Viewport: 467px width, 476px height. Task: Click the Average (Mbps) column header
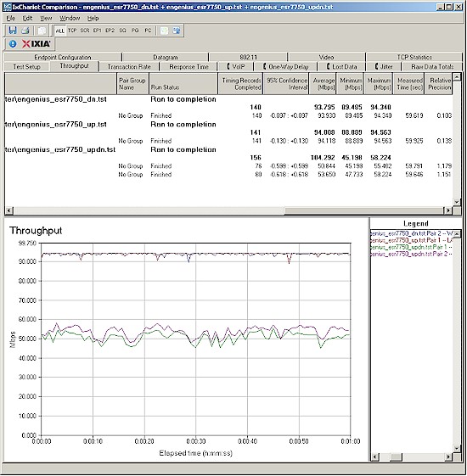pos(323,84)
